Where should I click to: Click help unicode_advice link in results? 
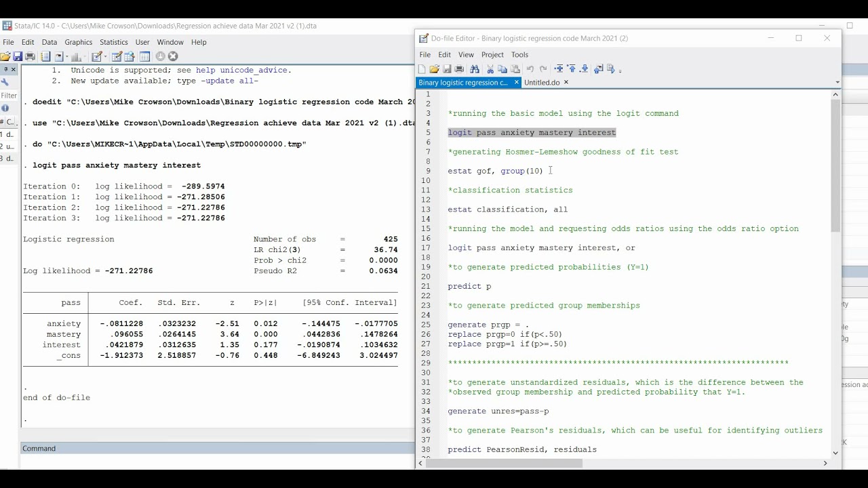point(243,70)
